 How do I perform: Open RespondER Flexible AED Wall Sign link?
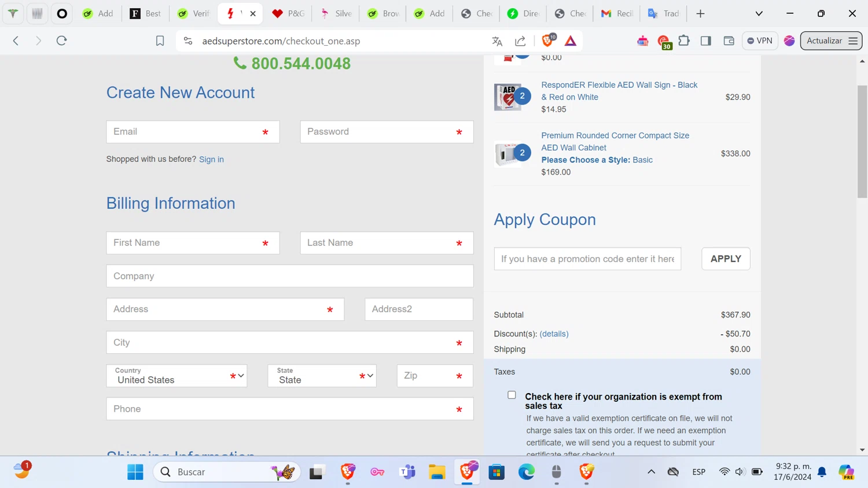[619, 91]
